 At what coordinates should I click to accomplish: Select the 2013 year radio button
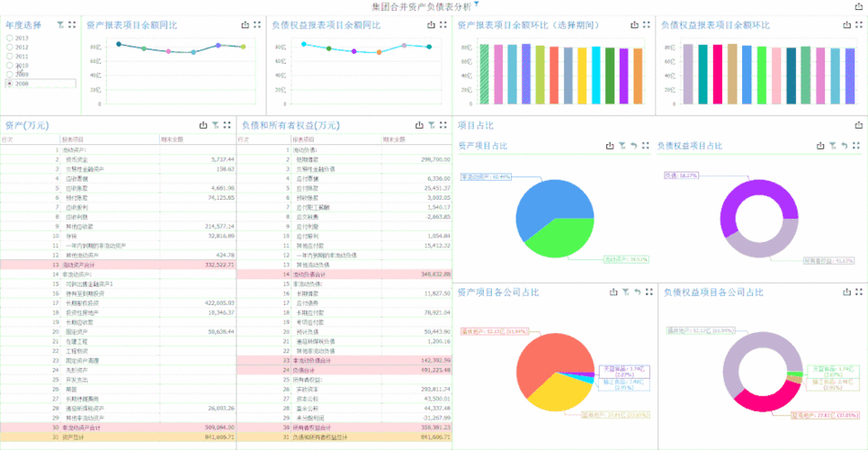coord(9,38)
